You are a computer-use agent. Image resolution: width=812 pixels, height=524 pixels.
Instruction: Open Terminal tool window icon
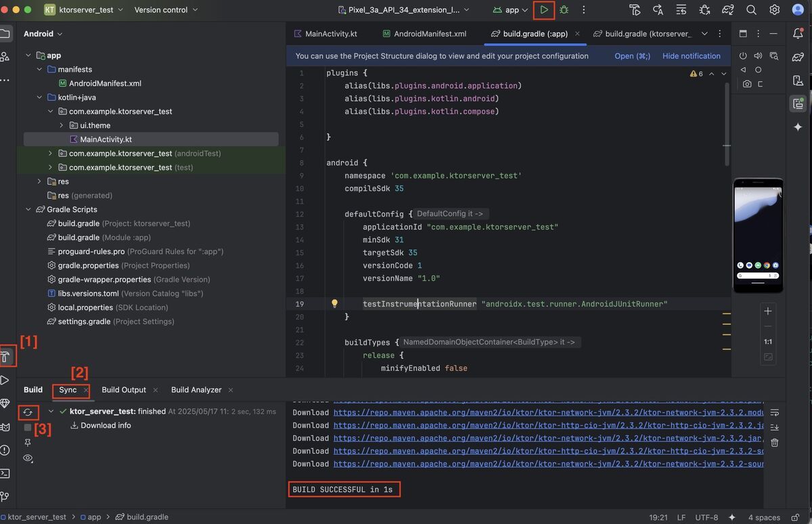point(5,473)
